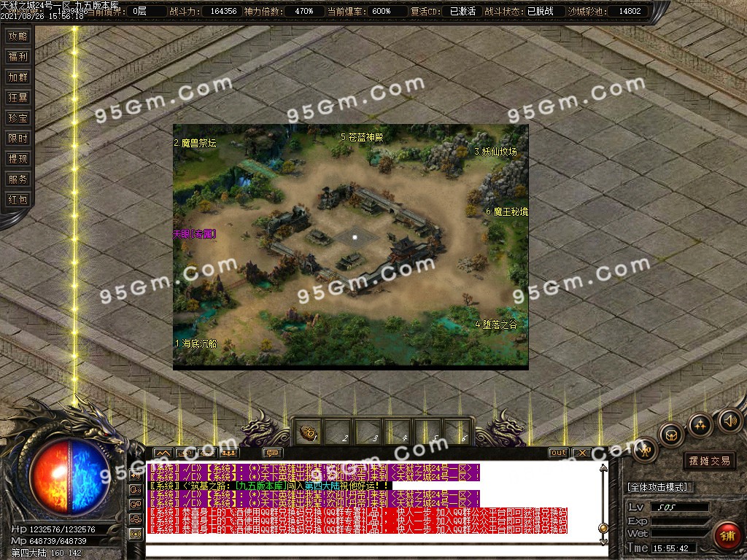Open the character equipment icon
The height and width of the screenshot is (560, 747).
646,449
